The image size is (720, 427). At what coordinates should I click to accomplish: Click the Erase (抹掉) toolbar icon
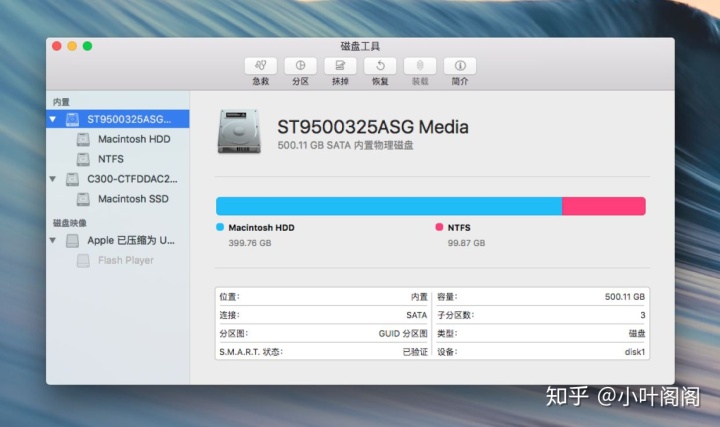(x=340, y=66)
